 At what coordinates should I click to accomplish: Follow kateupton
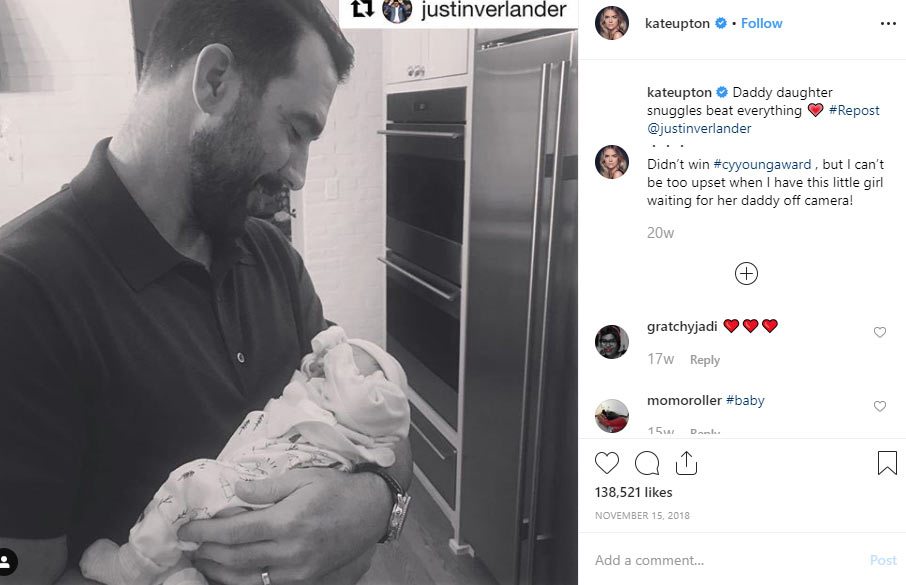(x=762, y=23)
